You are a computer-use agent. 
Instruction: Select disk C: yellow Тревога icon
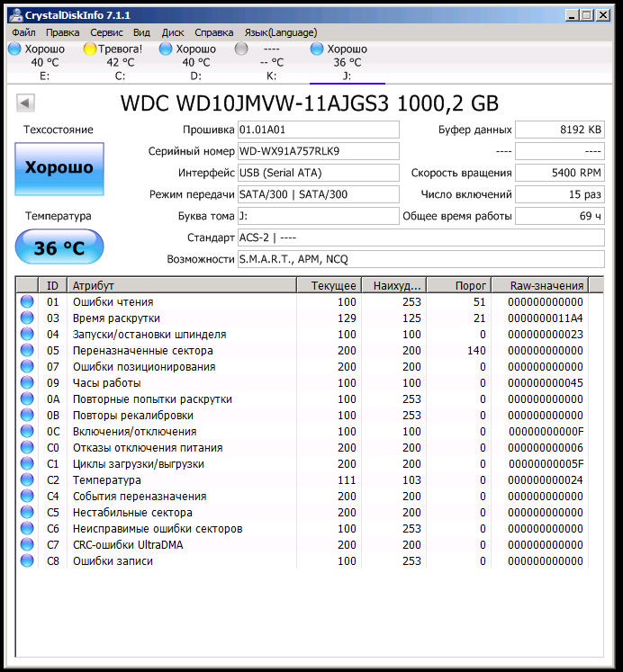click(90, 49)
